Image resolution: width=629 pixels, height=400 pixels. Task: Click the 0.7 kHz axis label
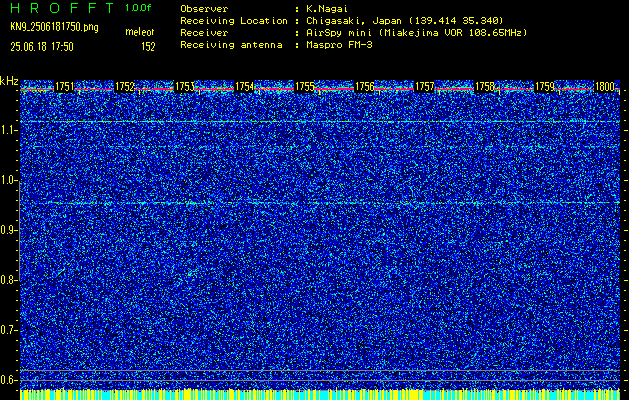8,330
